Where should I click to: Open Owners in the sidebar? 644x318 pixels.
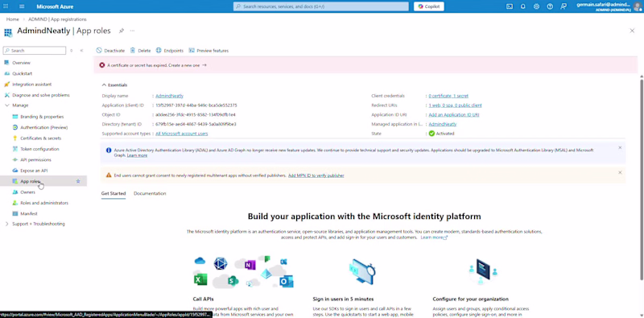pos(27,192)
